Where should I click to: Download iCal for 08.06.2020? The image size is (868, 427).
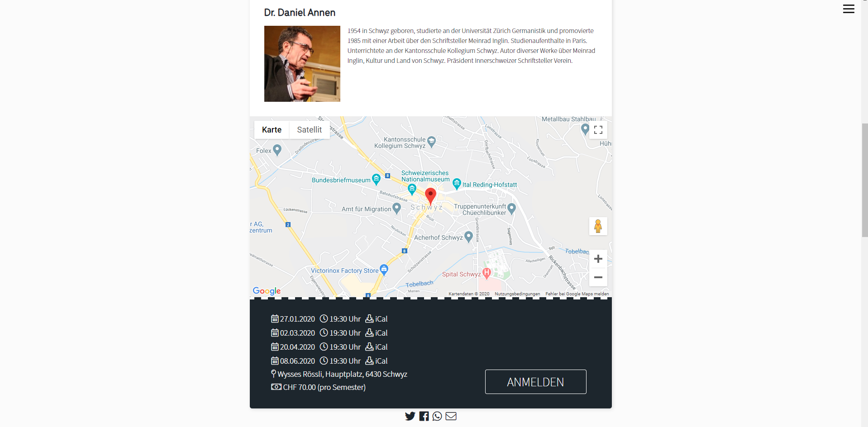pyautogui.click(x=377, y=361)
